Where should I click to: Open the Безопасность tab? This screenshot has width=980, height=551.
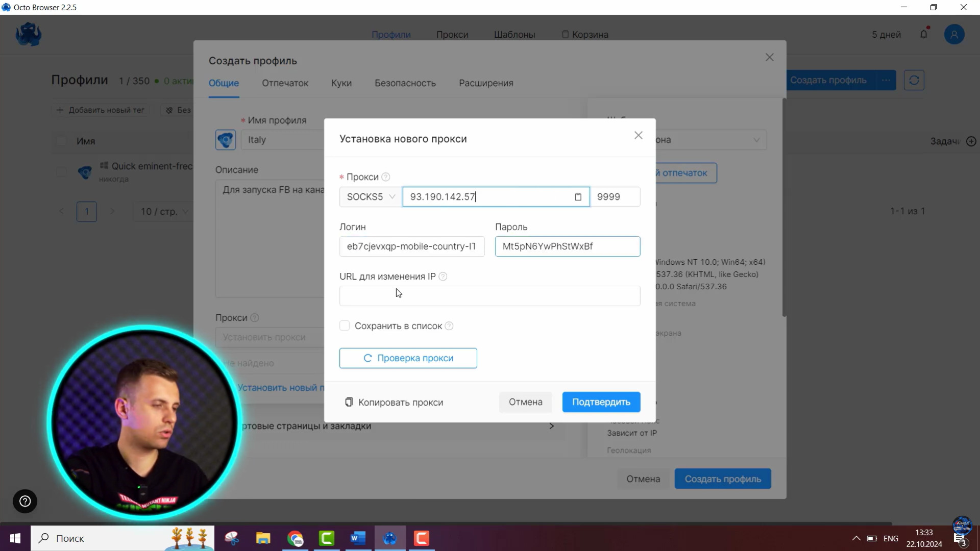pyautogui.click(x=405, y=83)
